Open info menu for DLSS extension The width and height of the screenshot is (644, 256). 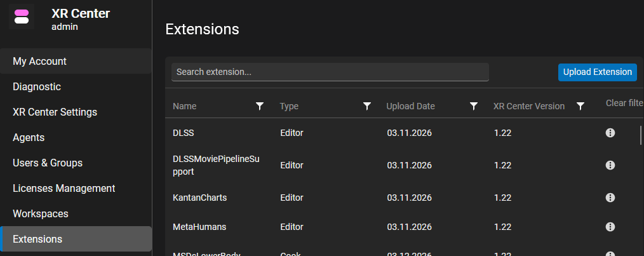[610, 133]
